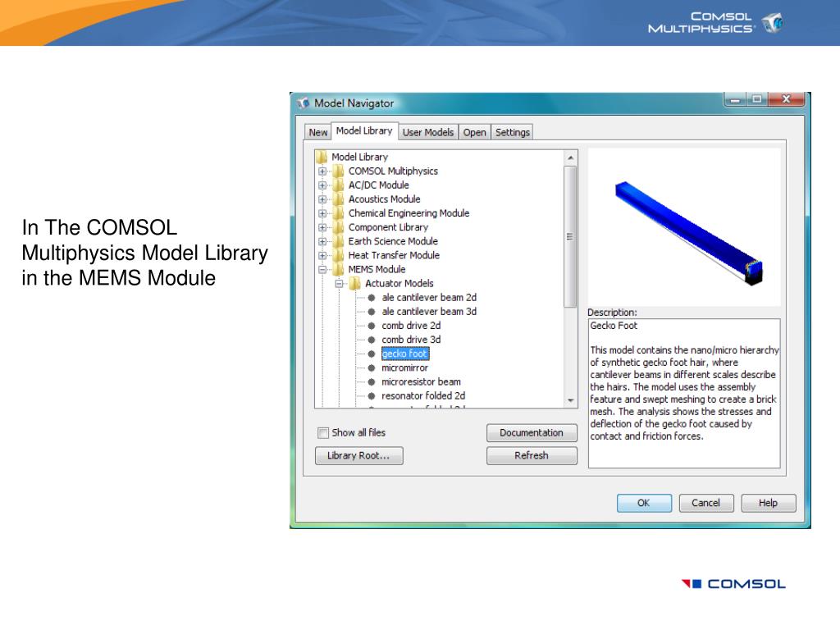Open the Settings tab
Screen dimensions: 840x630
(512, 132)
